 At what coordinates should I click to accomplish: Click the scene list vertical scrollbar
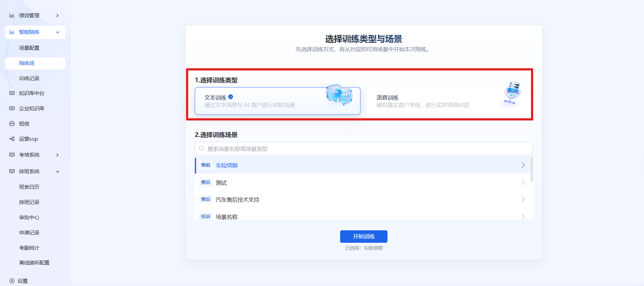tap(531, 169)
